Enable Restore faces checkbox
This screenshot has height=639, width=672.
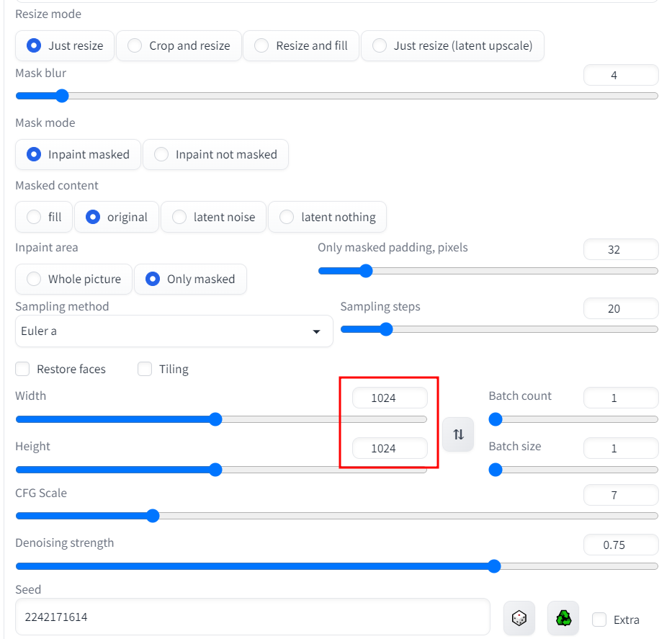tap(22, 369)
